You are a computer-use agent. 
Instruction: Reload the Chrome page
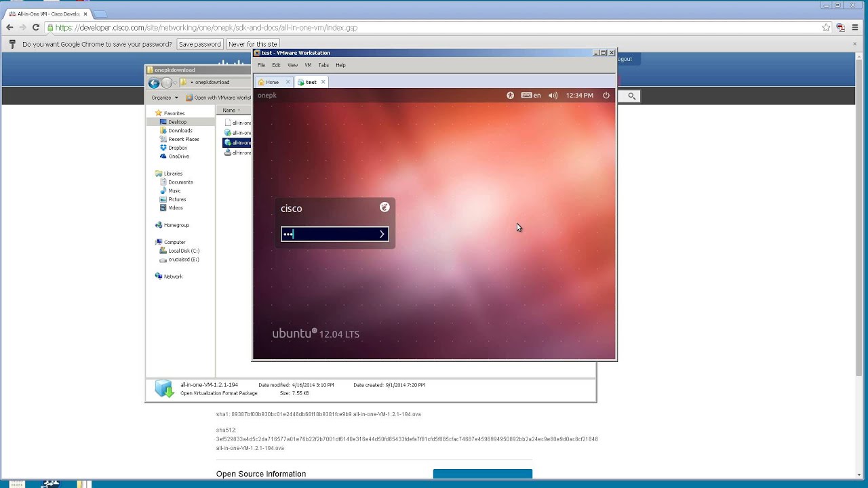click(x=36, y=28)
